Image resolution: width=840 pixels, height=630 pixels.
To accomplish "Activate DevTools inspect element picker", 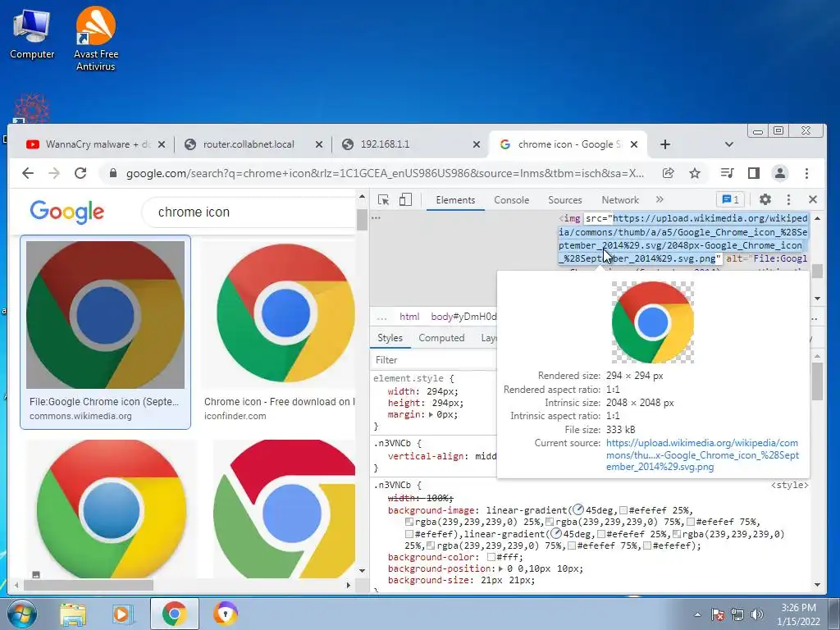I will 384,200.
